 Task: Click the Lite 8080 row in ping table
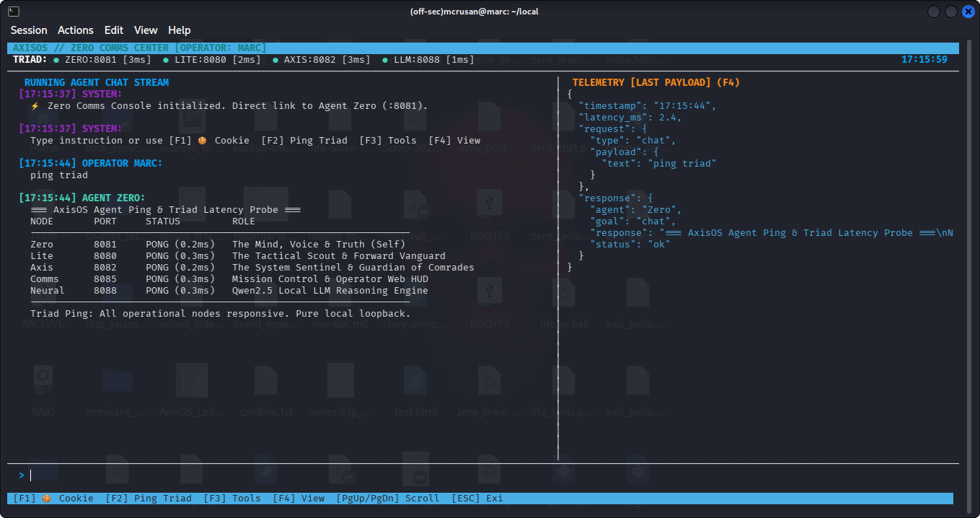point(238,256)
